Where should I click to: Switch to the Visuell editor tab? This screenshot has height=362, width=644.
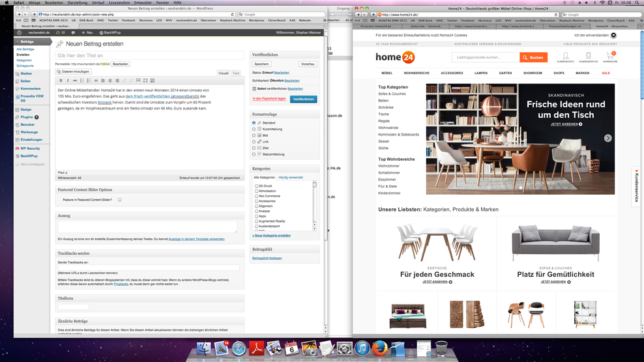point(224,73)
